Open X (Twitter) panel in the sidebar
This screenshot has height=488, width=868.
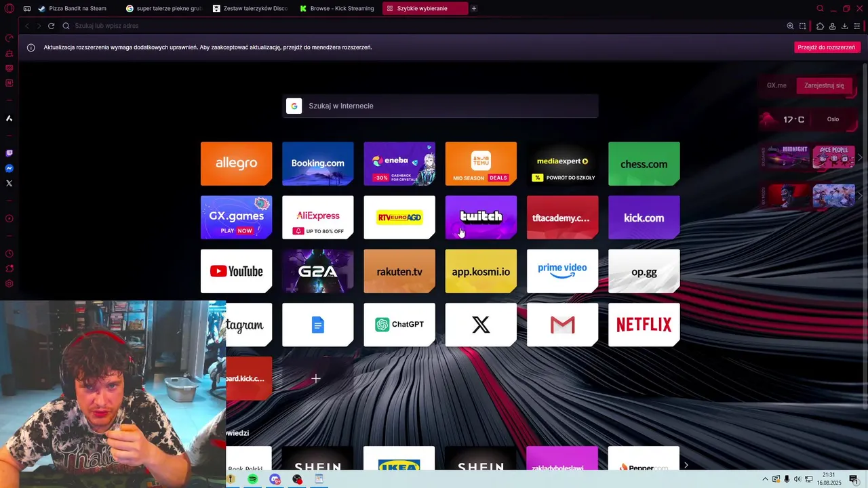[9, 183]
